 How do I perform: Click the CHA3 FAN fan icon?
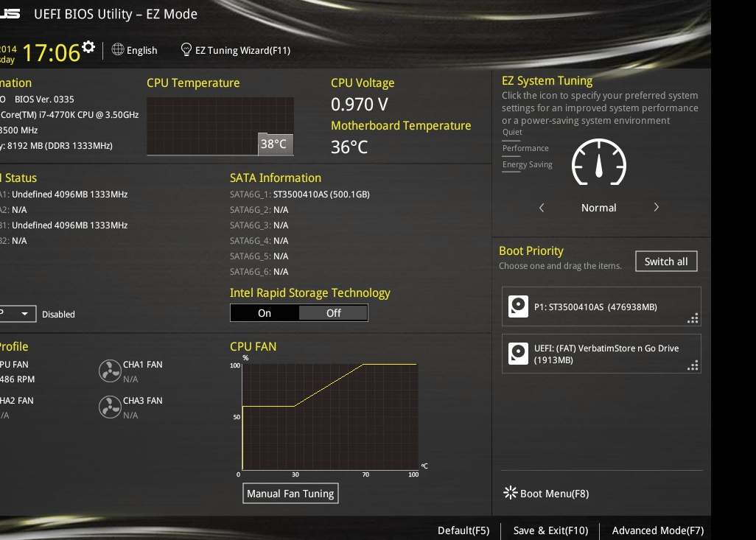point(110,407)
